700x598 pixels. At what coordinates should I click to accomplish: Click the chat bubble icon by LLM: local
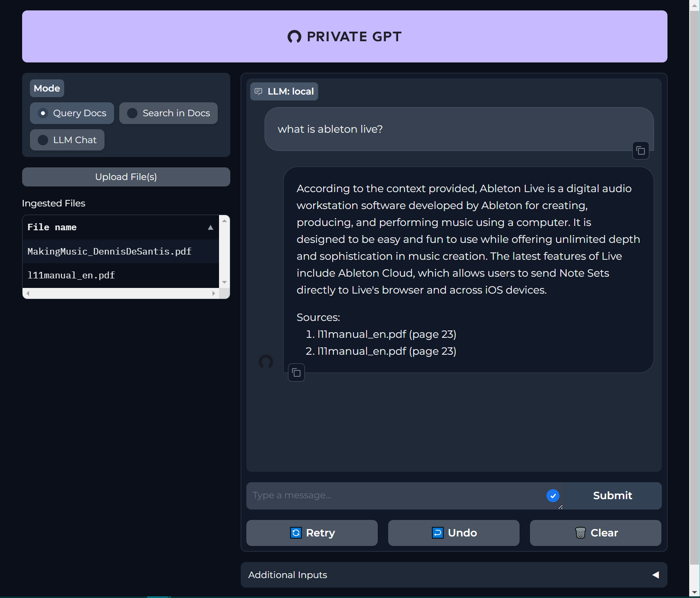click(258, 91)
